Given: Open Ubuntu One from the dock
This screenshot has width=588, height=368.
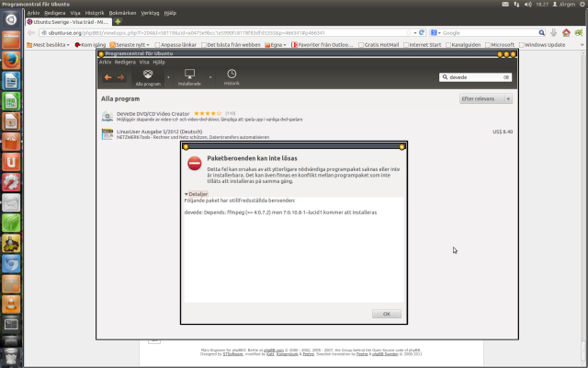Looking at the screenshot, I should pyautogui.click(x=11, y=162).
